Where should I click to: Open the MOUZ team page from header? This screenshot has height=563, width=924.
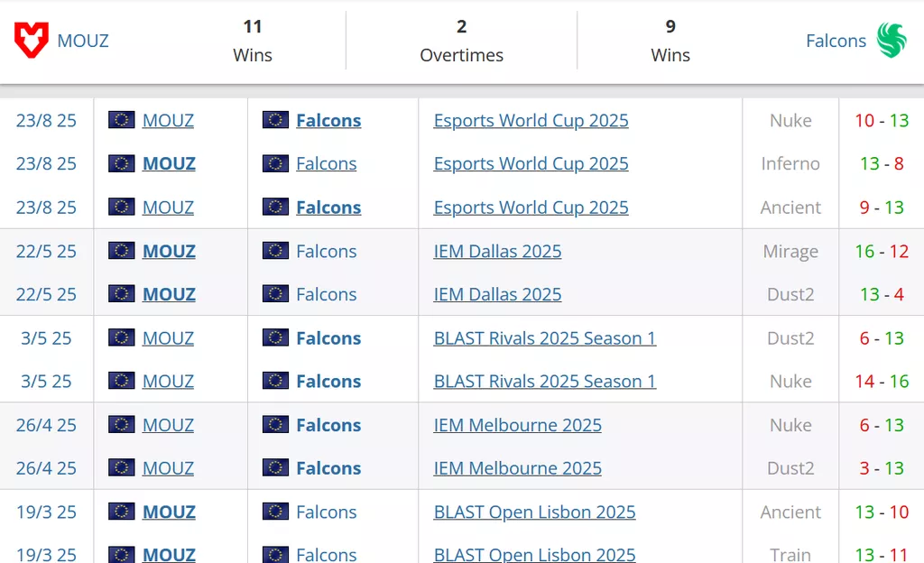[x=83, y=41]
